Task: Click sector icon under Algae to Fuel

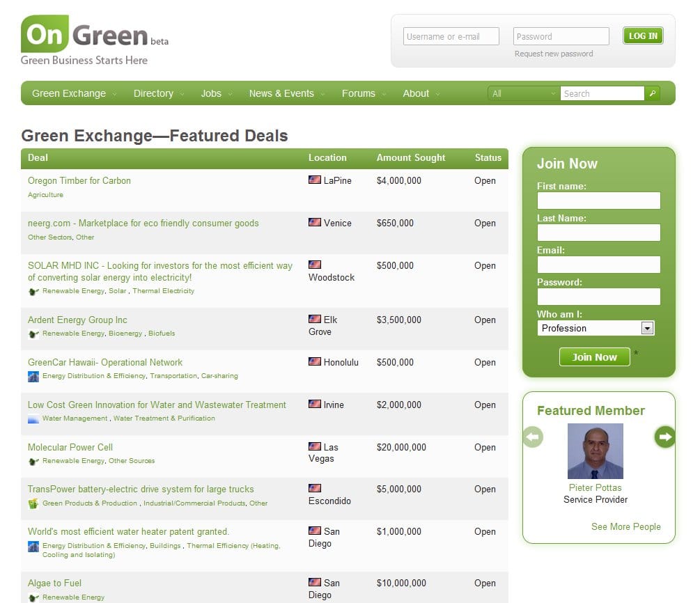Action: tap(33, 597)
